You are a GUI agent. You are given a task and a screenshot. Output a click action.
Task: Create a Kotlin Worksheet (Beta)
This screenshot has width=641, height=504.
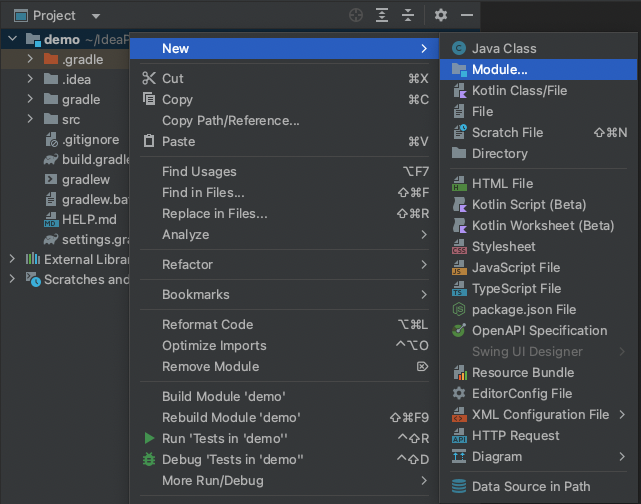(x=538, y=226)
